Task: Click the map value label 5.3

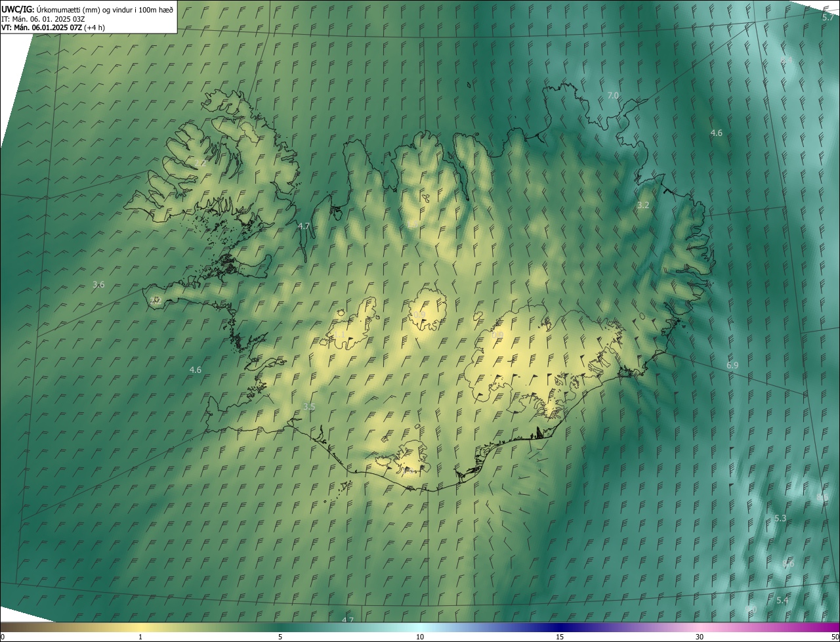Action: click(780, 518)
